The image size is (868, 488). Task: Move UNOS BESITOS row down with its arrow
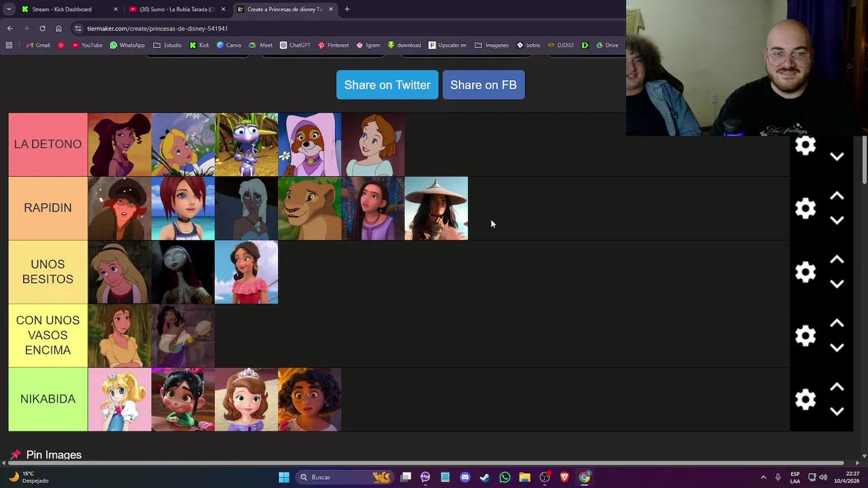click(x=837, y=284)
